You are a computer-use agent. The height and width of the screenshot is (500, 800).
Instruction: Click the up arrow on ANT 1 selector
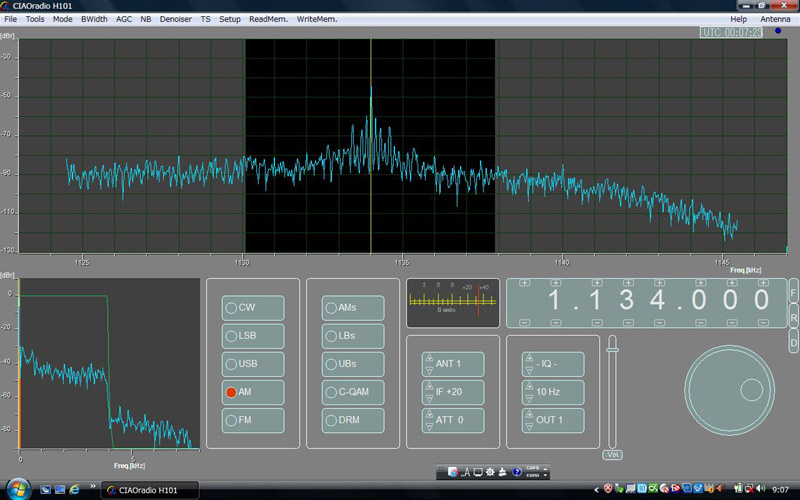[429, 358]
